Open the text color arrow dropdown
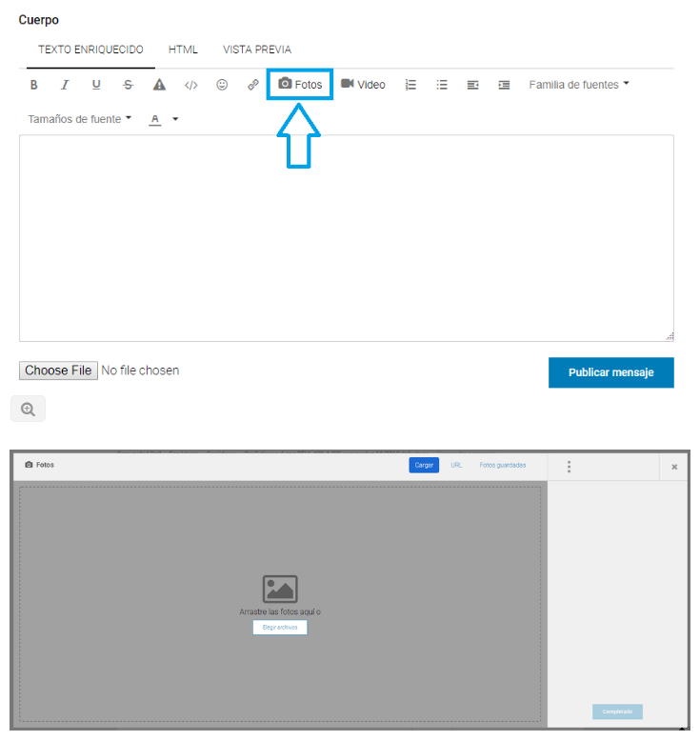 175,119
